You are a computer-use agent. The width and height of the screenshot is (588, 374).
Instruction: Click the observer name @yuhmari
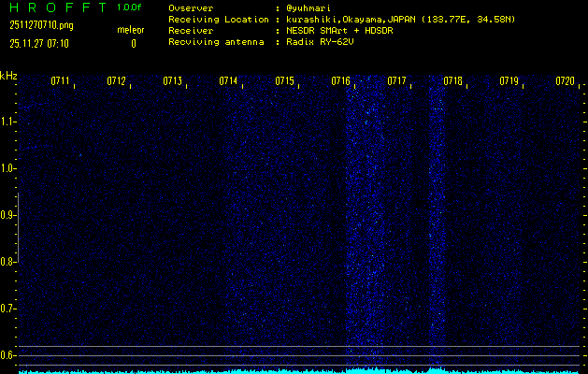tap(308, 8)
